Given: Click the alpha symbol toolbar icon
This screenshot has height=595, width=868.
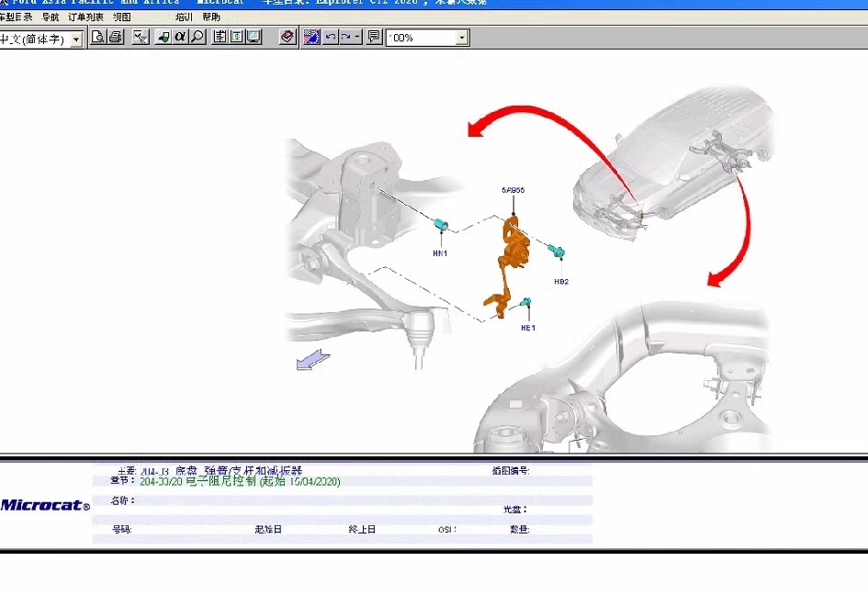Looking at the screenshot, I should coord(180,38).
